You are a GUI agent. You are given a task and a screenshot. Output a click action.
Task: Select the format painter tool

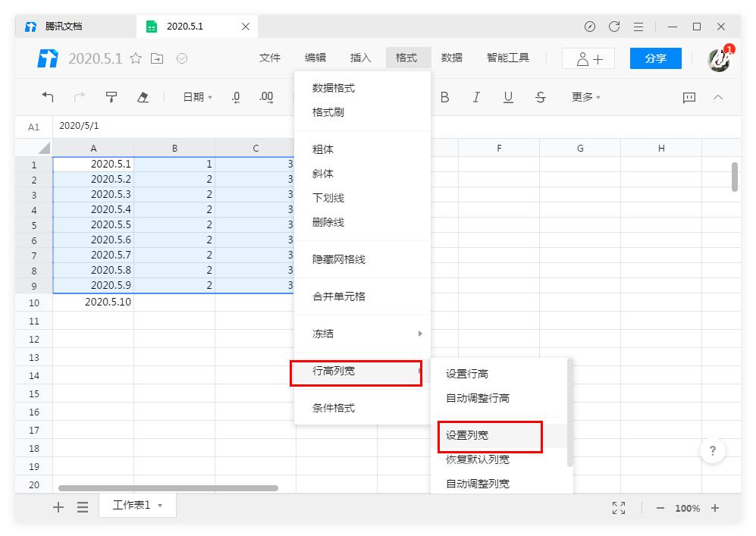coord(111,97)
